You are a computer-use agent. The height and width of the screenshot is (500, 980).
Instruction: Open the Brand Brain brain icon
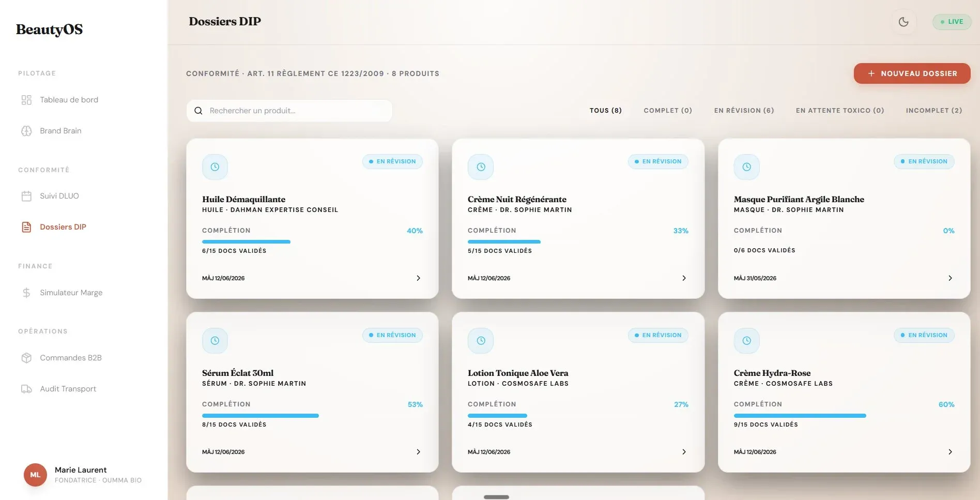pyautogui.click(x=26, y=131)
